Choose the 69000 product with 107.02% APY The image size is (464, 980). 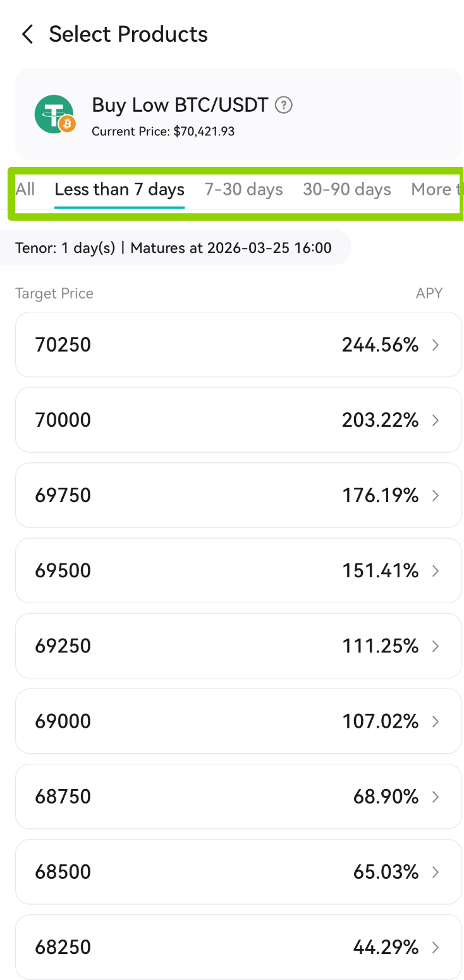[238, 721]
